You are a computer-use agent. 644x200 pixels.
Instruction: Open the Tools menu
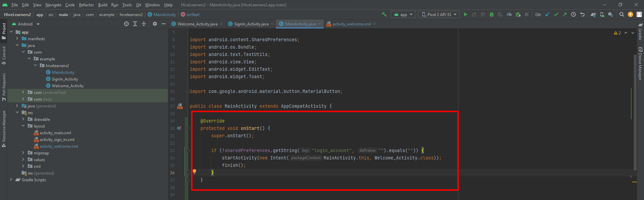point(127,5)
